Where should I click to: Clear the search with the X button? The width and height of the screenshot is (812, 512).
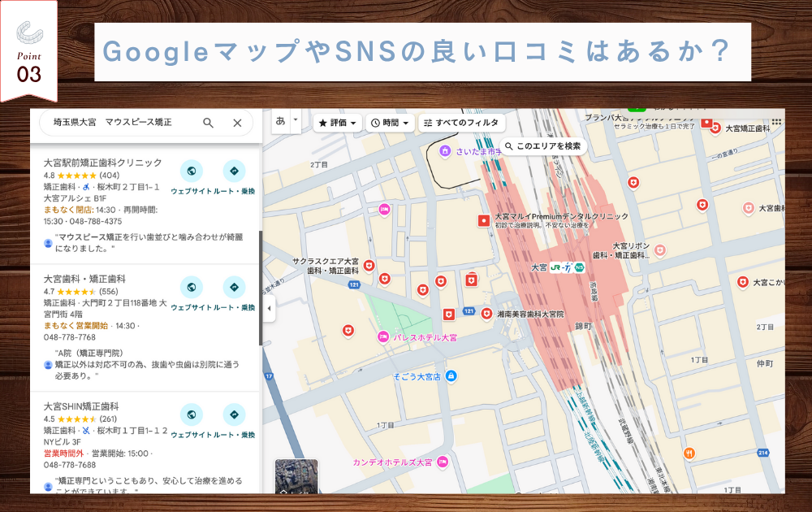[x=237, y=123]
